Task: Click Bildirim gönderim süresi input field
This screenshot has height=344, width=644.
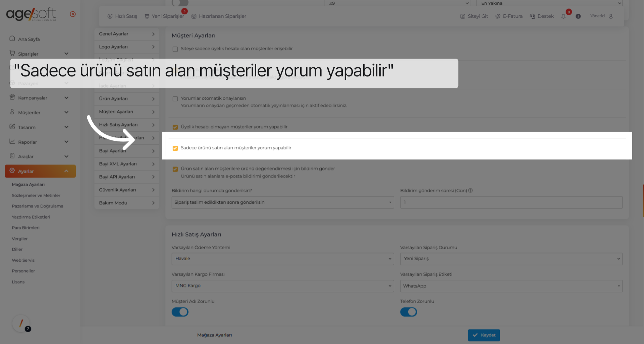Action: point(511,202)
